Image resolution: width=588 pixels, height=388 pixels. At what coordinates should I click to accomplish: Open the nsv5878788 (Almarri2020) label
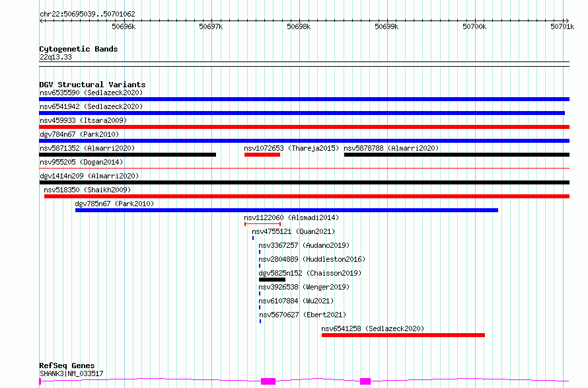[x=391, y=148]
